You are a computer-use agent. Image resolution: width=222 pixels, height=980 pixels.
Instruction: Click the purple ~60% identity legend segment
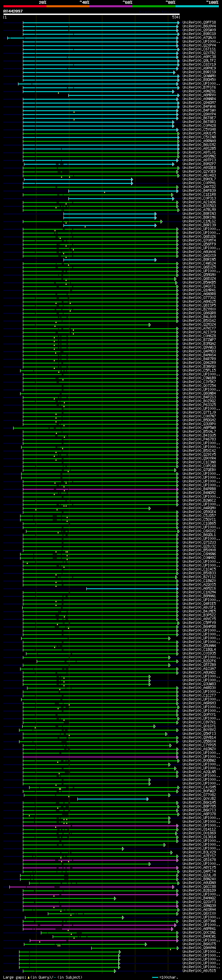(111, 6)
